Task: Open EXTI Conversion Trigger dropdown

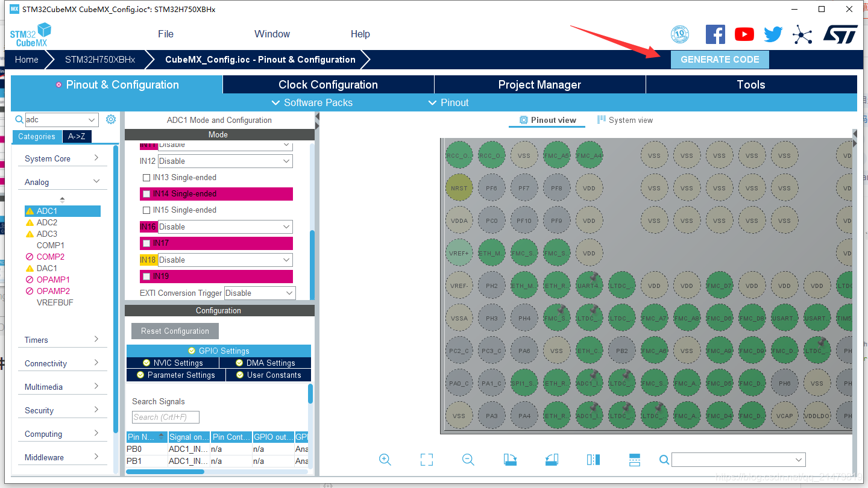Action: pyautogui.click(x=260, y=293)
